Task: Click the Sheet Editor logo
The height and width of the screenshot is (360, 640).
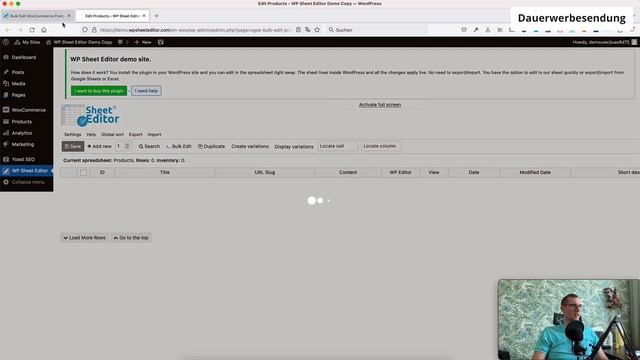Action: tap(91, 115)
